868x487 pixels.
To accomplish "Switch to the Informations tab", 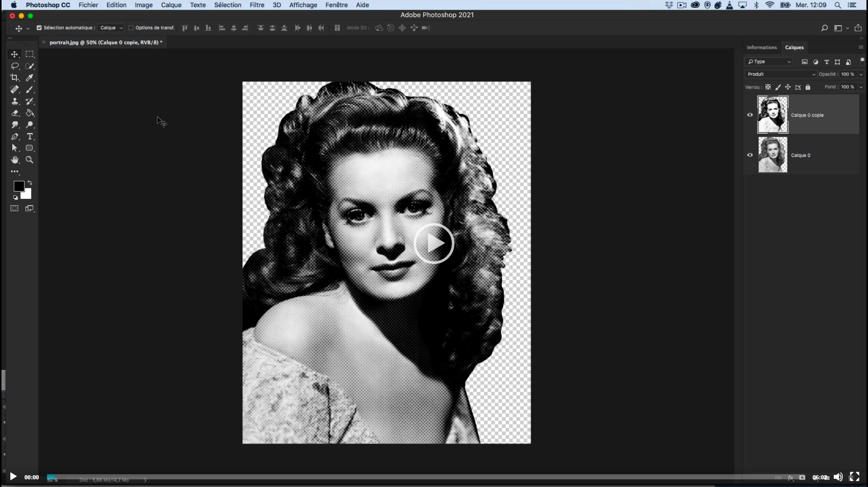I will point(762,47).
